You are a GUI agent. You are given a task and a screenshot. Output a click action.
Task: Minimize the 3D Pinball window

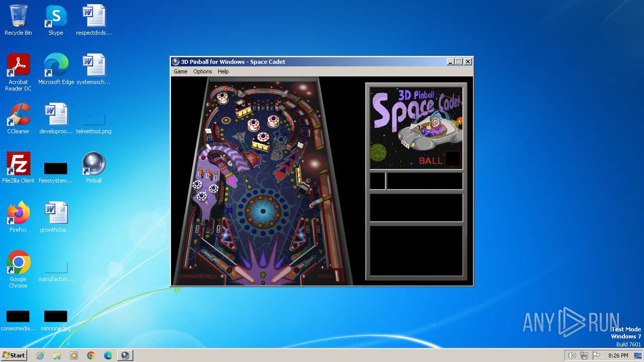(x=450, y=62)
